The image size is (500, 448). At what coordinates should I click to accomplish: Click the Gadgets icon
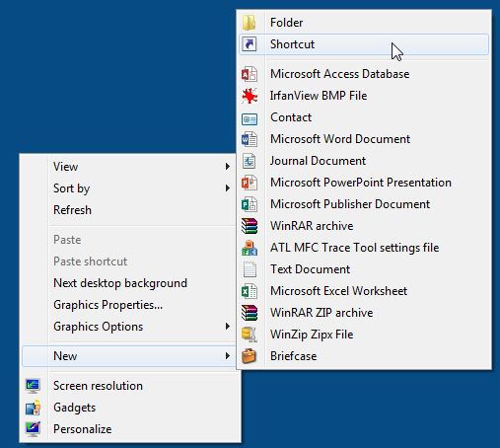click(33, 408)
